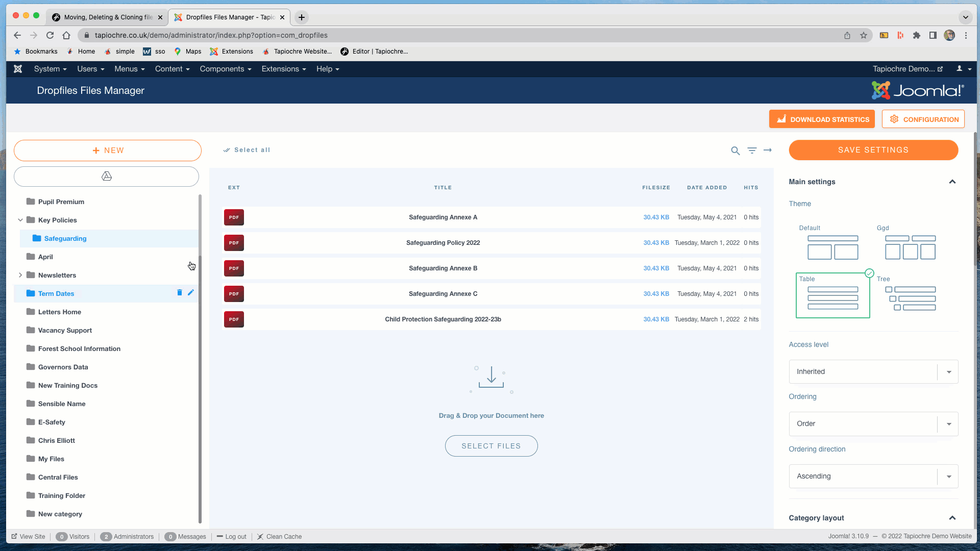This screenshot has width=980, height=551.
Task: Select the Safeguarding subfolder
Action: pos(65,239)
